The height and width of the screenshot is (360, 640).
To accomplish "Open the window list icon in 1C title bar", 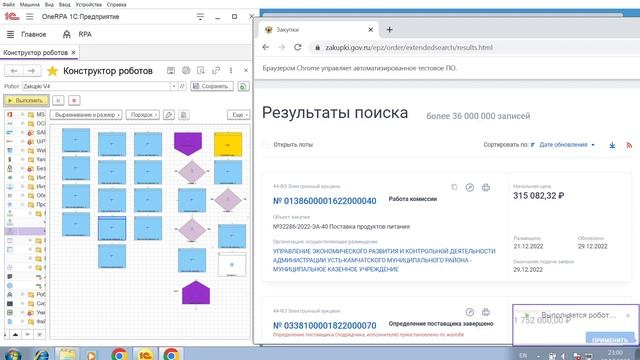I will pyautogui.click(x=200, y=17).
